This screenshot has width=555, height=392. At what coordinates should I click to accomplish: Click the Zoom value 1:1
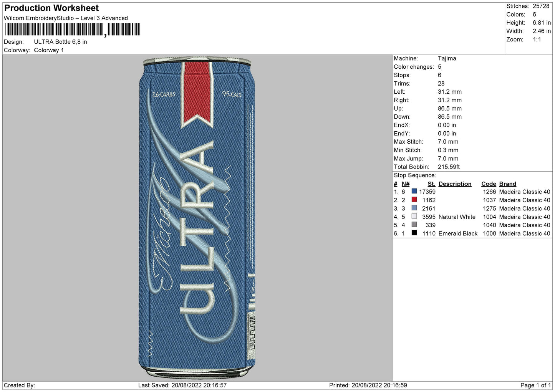coord(537,40)
